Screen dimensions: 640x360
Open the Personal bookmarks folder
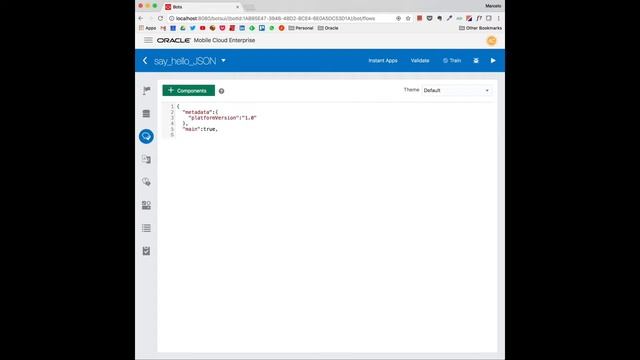[301, 28]
